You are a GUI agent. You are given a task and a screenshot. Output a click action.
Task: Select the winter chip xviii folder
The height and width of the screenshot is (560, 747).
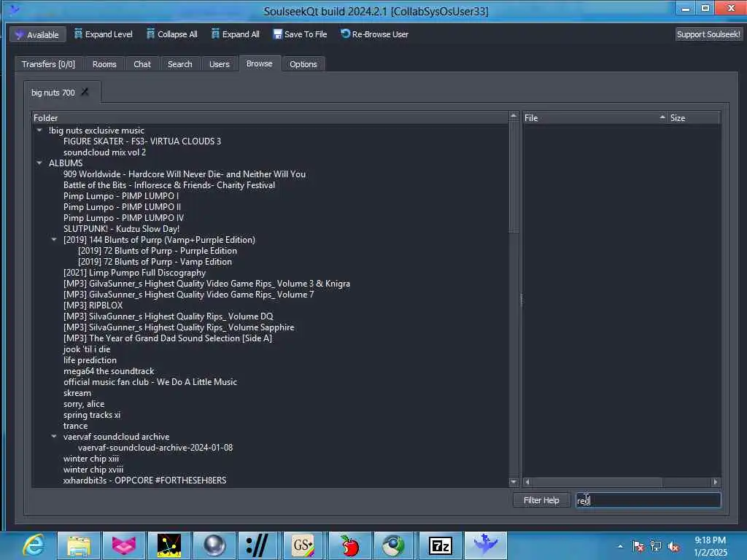[x=93, y=470]
